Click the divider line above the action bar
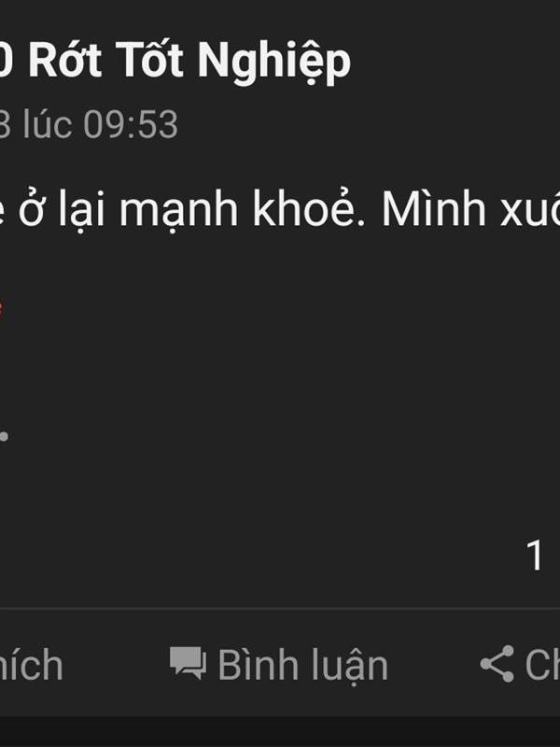The image size is (560, 747). 280,609
